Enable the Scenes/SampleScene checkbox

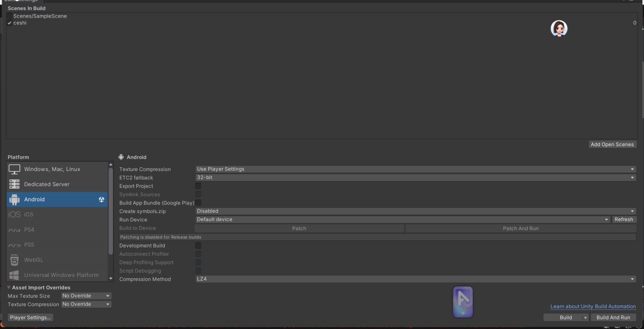(10, 16)
